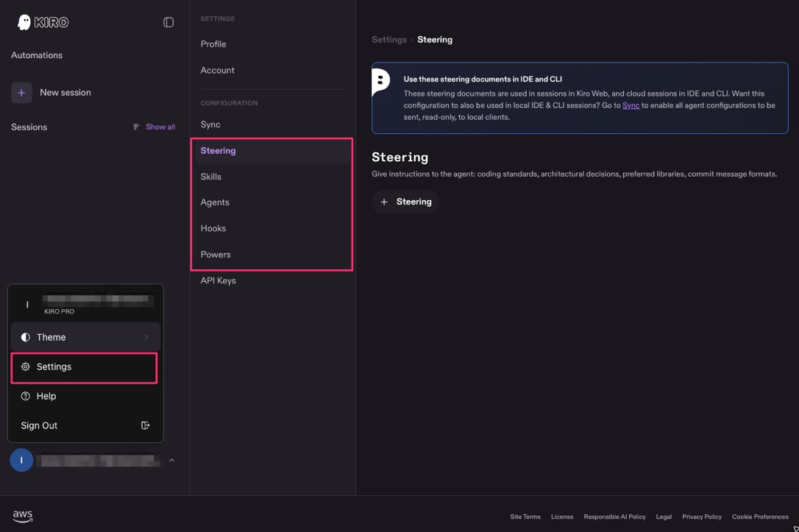This screenshot has width=799, height=532.
Task: Click the blue user avatar circle
Action: point(21,460)
